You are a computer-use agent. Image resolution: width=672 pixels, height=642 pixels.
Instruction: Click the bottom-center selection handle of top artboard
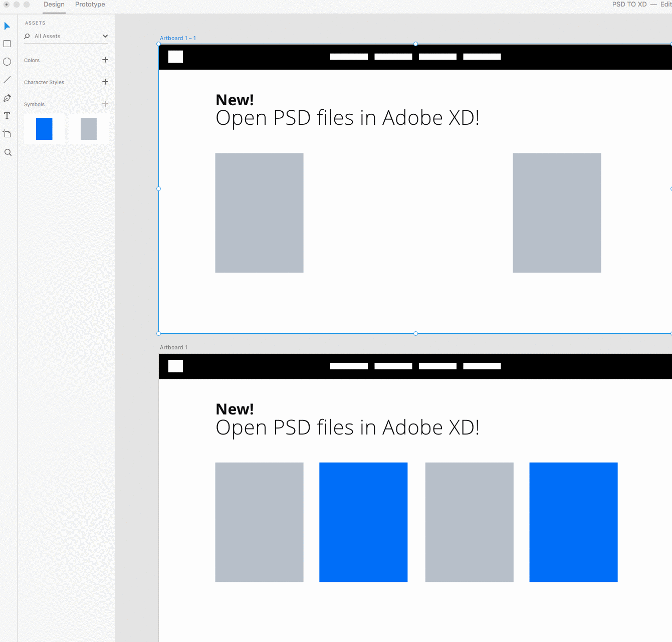pyautogui.click(x=415, y=333)
